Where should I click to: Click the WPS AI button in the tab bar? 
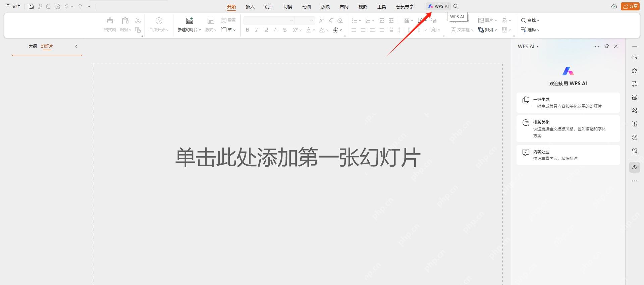point(438,6)
